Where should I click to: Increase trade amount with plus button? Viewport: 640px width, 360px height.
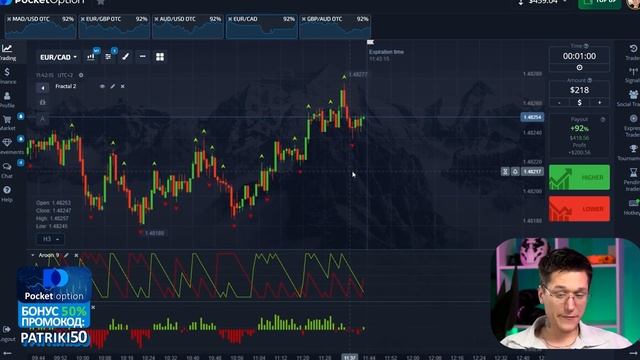coord(599,102)
